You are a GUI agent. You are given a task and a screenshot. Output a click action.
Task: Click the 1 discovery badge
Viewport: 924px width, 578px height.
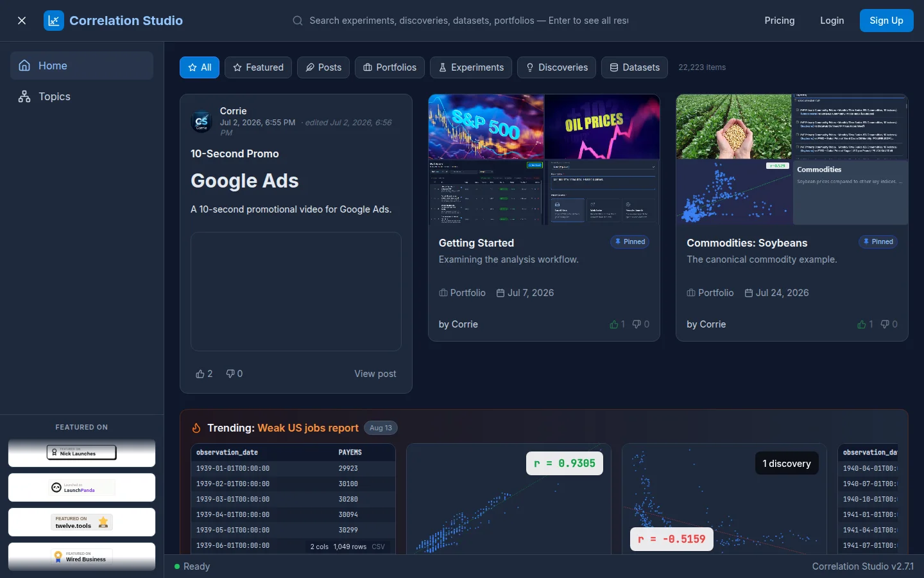click(x=787, y=463)
